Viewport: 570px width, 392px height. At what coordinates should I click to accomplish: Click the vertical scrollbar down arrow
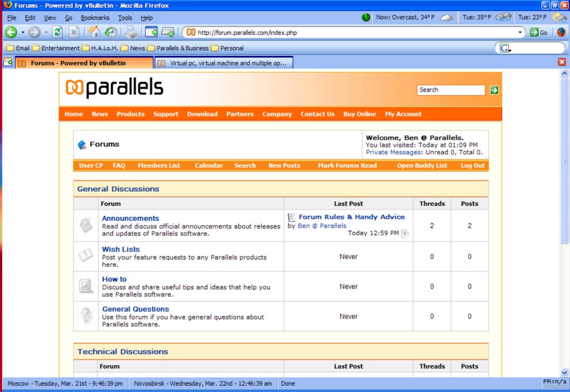(564, 373)
